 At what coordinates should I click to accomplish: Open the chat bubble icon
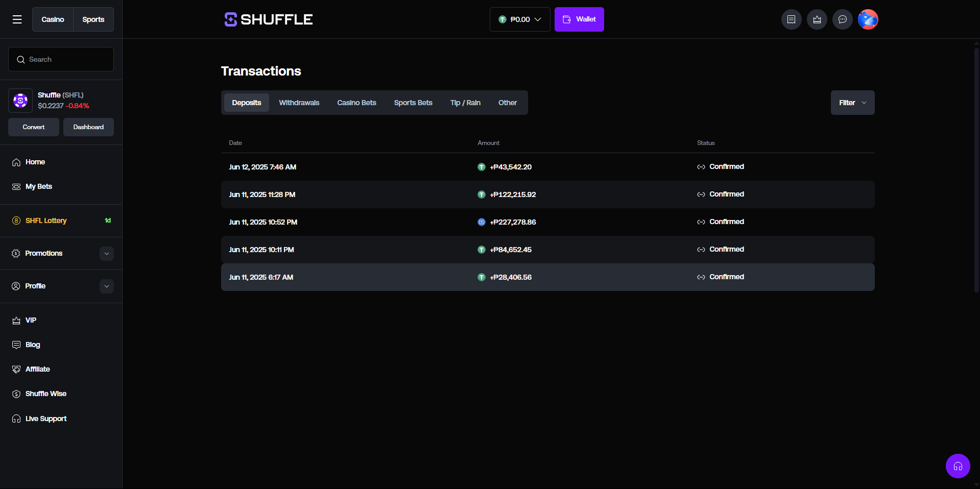coord(842,19)
